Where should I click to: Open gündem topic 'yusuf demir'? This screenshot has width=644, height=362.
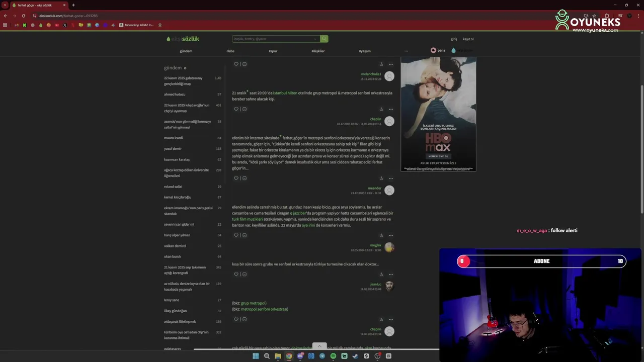(173, 149)
